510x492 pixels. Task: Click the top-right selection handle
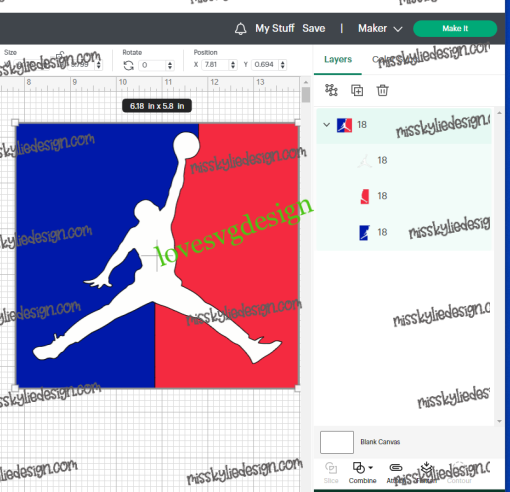click(x=298, y=123)
